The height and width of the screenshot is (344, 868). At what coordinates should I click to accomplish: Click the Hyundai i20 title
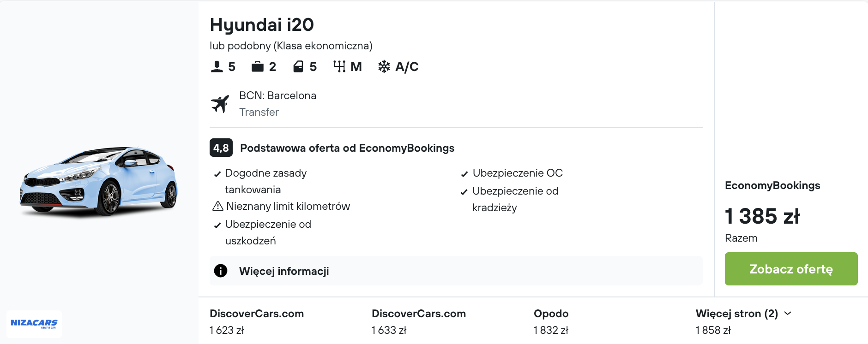pos(262,25)
